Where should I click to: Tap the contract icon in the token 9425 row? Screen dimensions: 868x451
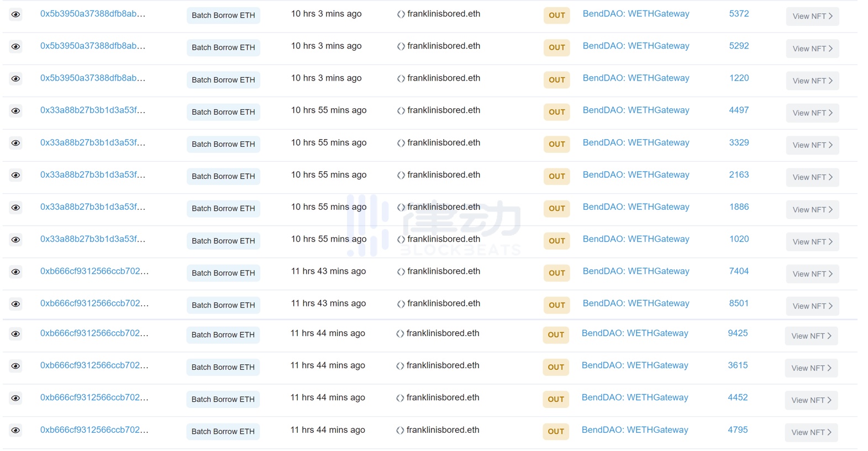(x=400, y=334)
